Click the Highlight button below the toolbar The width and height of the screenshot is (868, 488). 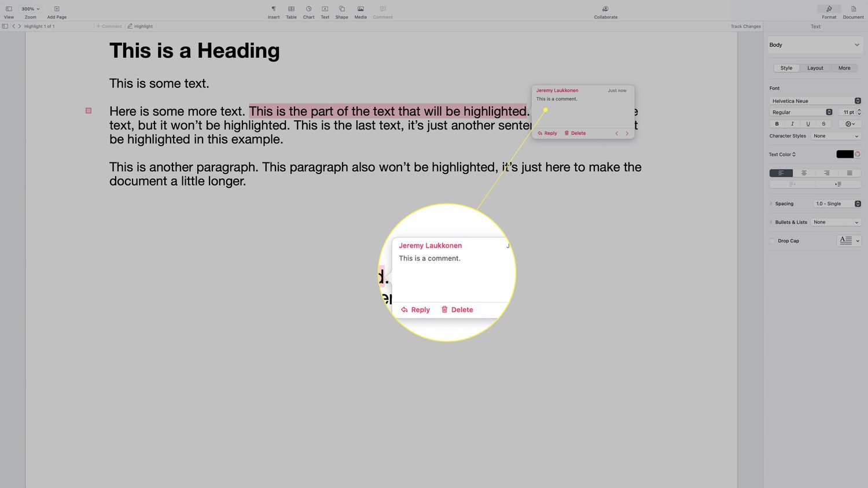140,26
